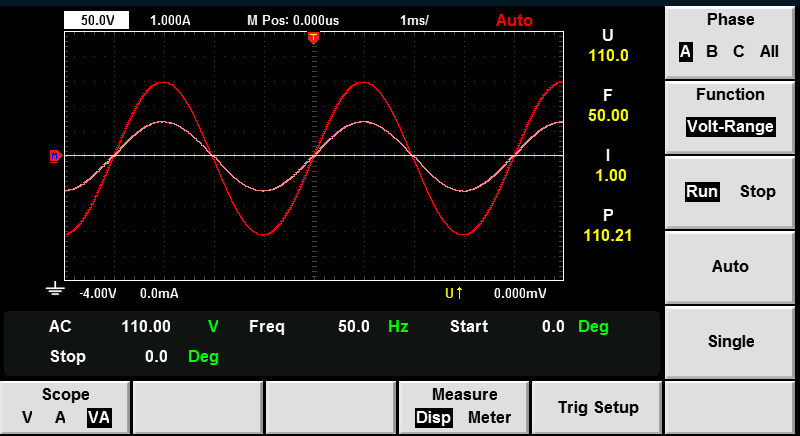Open the Volt-Range function selector
The height and width of the screenshot is (436, 800).
click(x=730, y=126)
